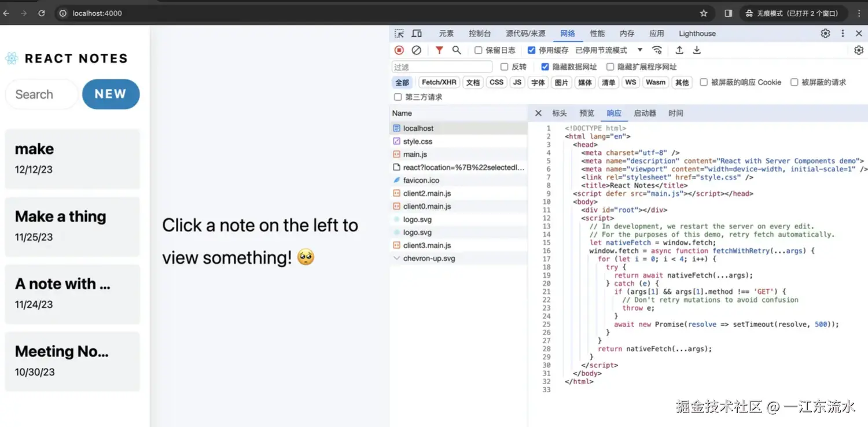Open the 'Meeting No...' note card

(72, 361)
